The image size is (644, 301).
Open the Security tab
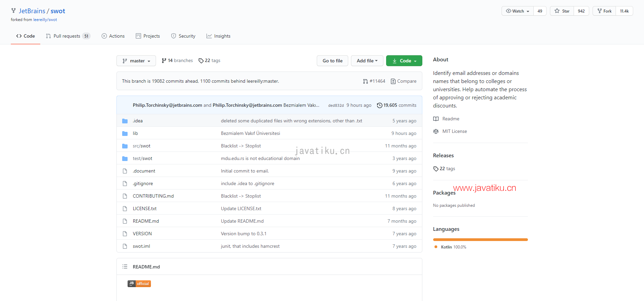click(x=183, y=36)
